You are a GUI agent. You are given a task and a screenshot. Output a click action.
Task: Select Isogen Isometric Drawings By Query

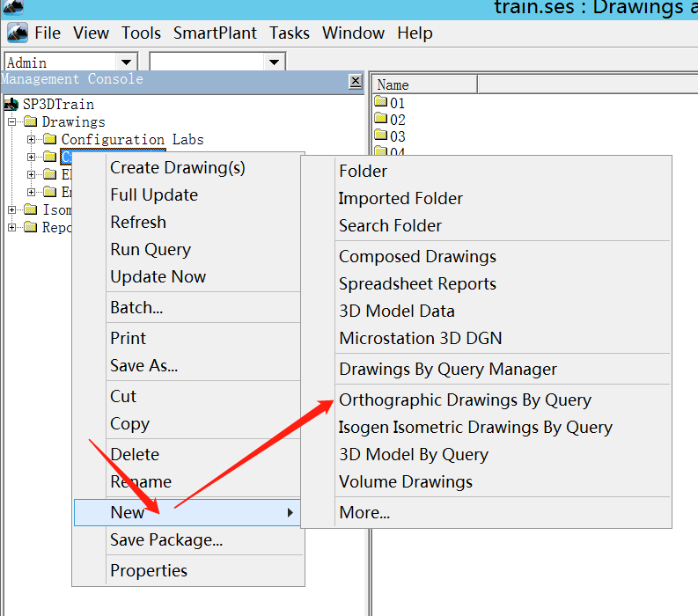pyautogui.click(x=475, y=428)
